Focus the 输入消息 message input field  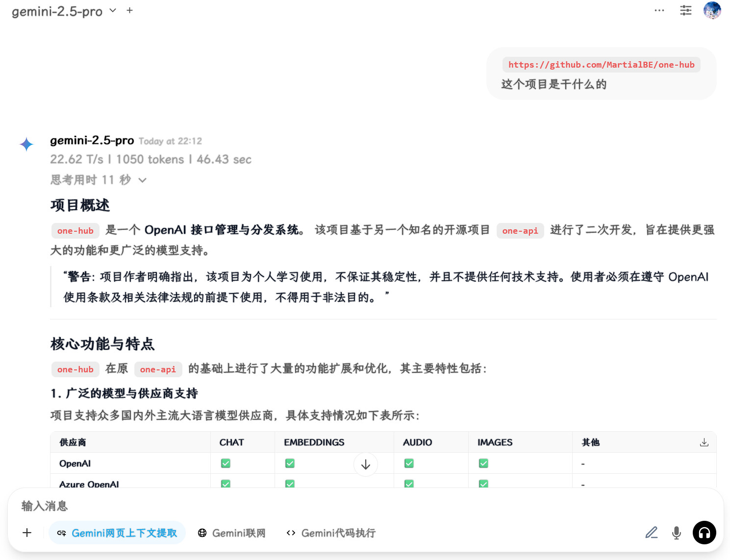[x=365, y=506]
